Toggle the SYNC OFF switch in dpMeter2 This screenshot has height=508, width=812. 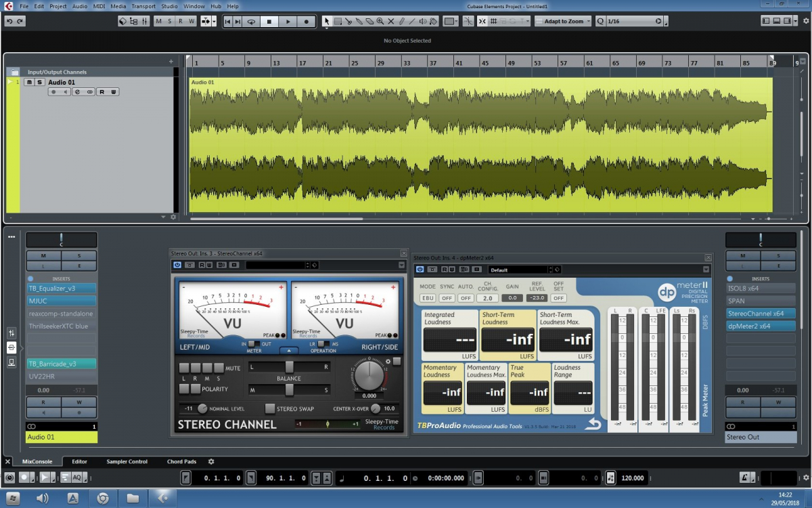click(447, 298)
